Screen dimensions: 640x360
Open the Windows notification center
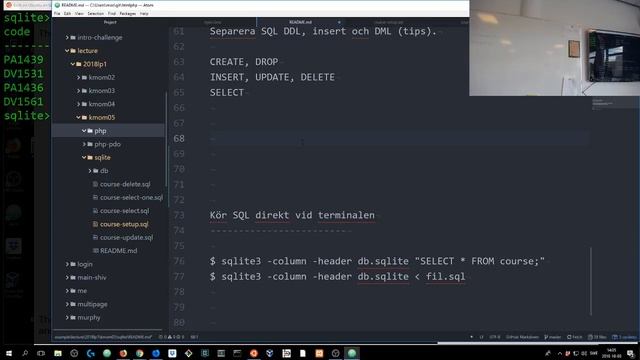[x=631, y=353]
